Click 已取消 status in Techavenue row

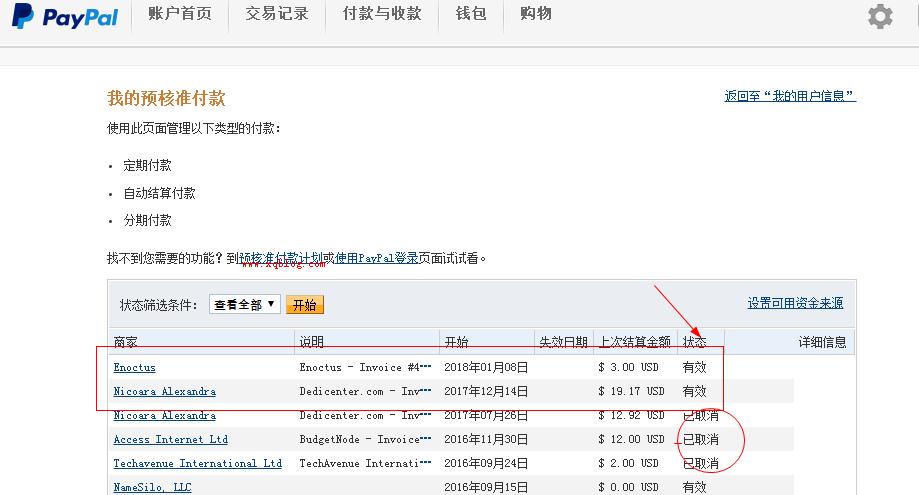(x=700, y=463)
